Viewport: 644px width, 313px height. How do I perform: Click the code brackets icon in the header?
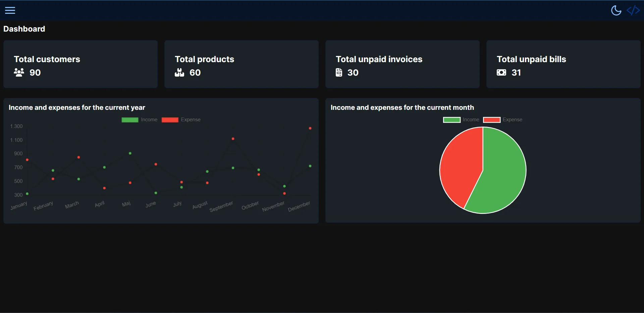pyautogui.click(x=633, y=10)
